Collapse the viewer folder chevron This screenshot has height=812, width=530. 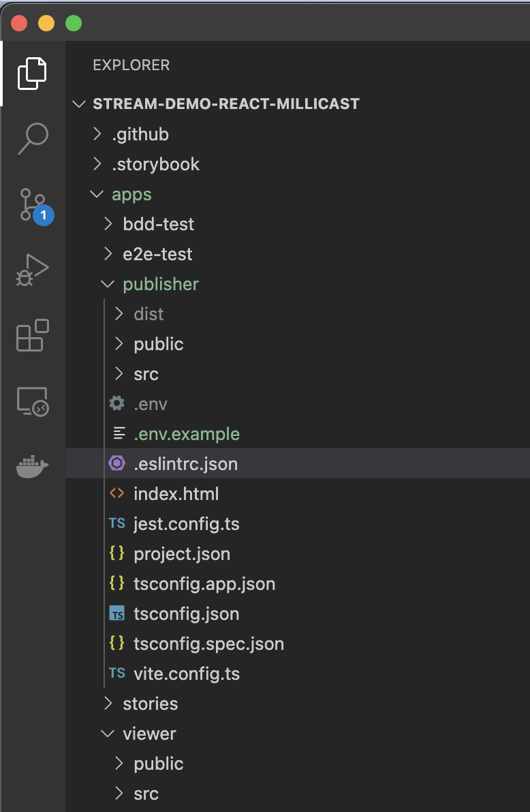(x=108, y=734)
